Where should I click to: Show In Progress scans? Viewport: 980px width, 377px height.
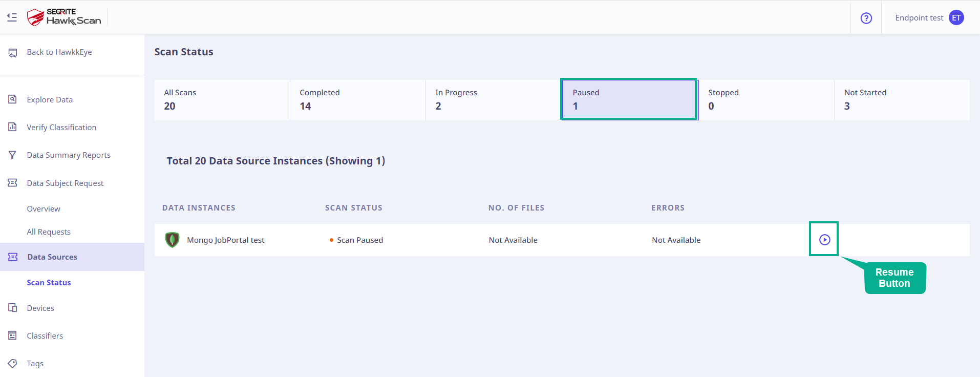pyautogui.click(x=494, y=100)
